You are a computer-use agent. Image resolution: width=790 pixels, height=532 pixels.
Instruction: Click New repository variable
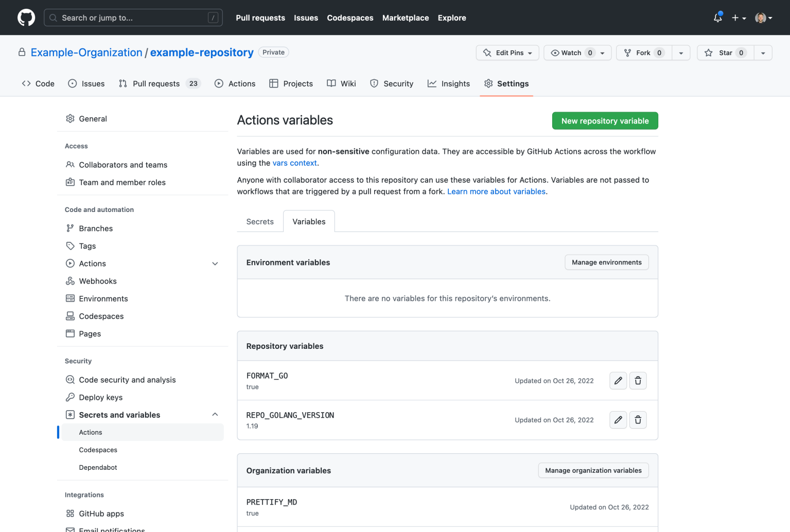click(605, 120)
